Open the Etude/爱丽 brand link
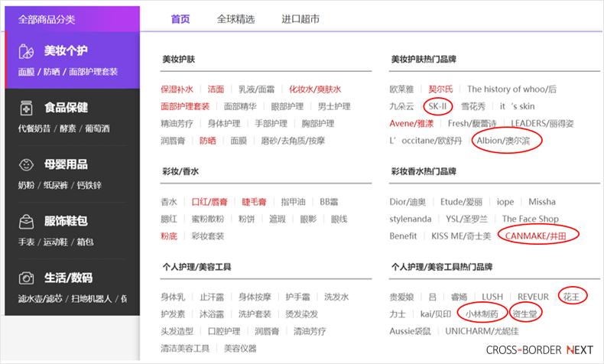 click(x=461, y=202)
